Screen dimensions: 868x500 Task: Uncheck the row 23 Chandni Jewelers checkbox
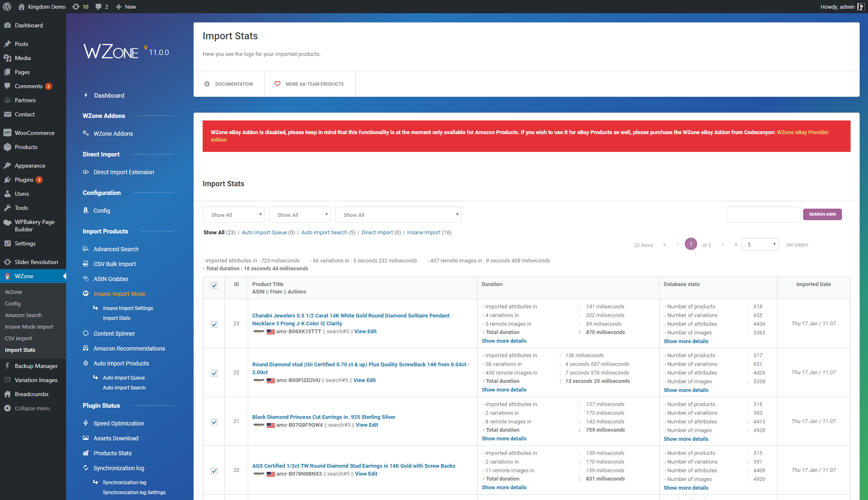tap(214, 325)
